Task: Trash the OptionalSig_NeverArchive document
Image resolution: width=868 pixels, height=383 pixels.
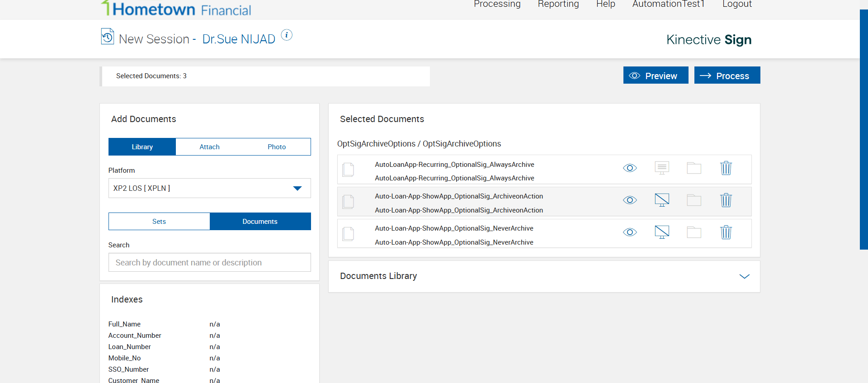Action: coord(726,232)
